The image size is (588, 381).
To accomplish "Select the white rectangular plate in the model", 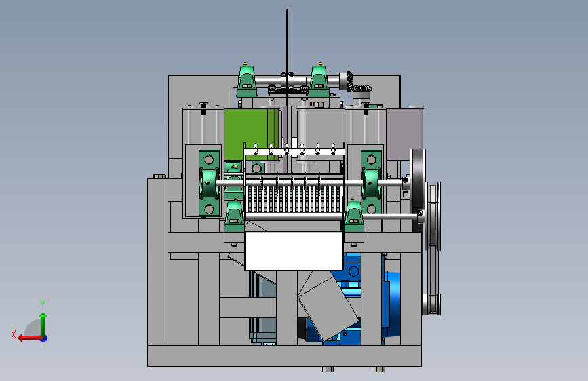I will pos(294,251).
